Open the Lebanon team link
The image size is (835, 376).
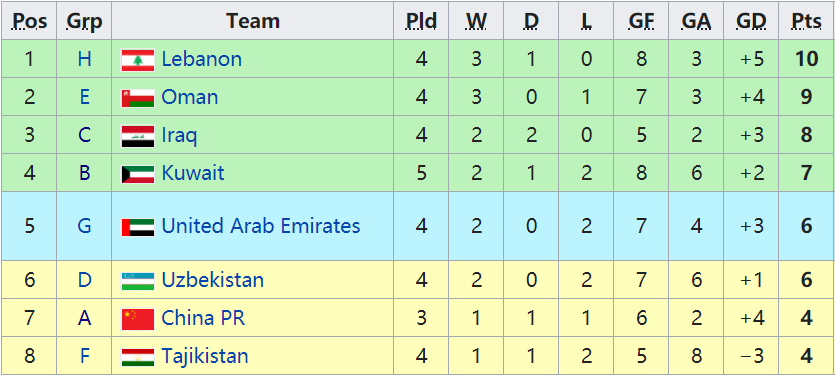click(x=201, y=59)
